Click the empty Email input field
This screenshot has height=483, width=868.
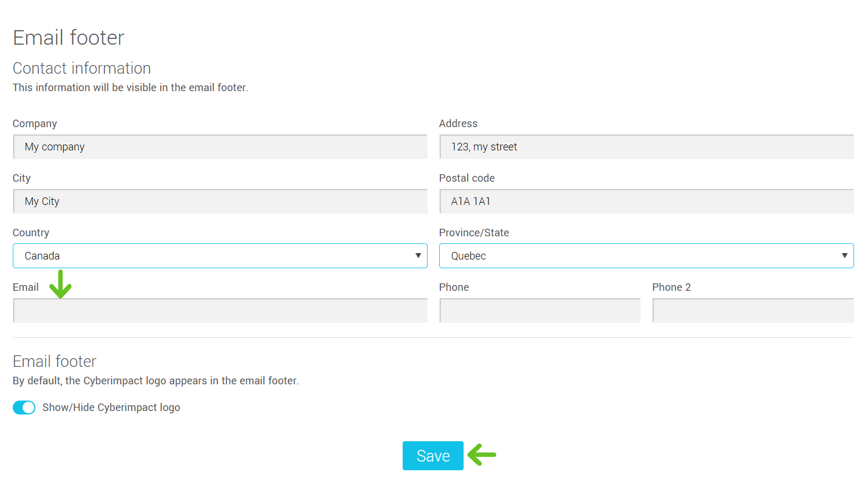[220, 311]
